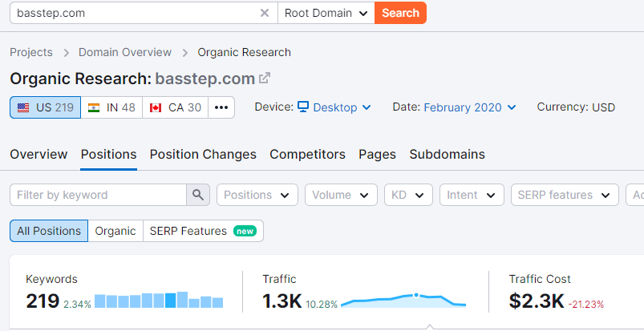Show more country databases
This screenshot has width=644, height=331.
(221, 107)
